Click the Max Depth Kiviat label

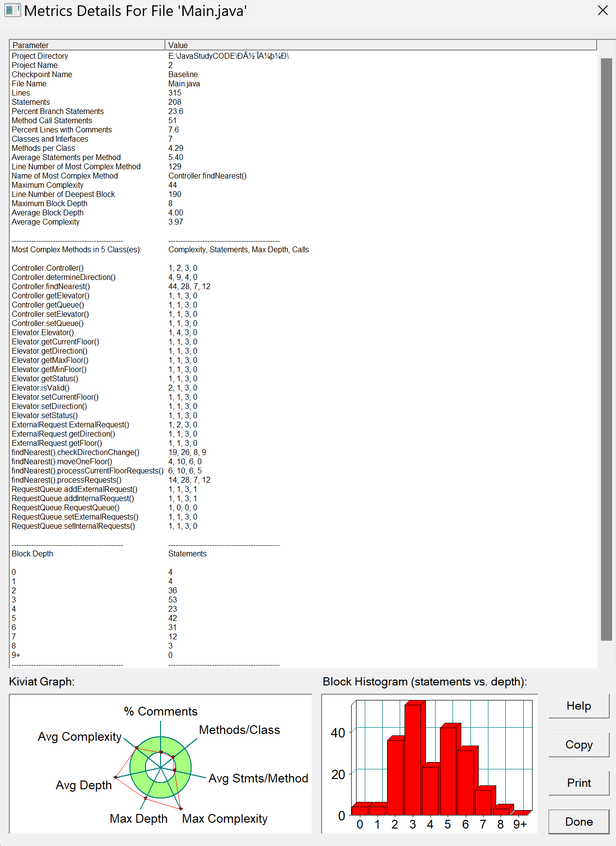point(139,819)
